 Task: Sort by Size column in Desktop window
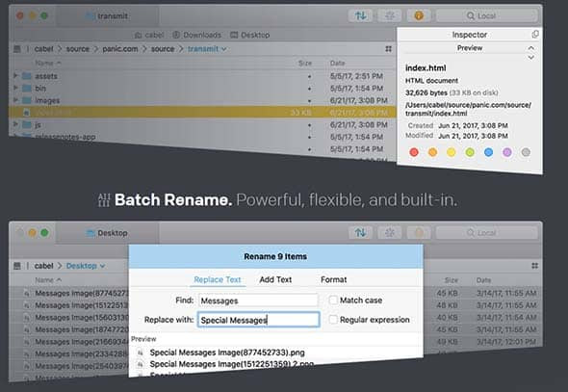pyautogui.click(x=452, y=280)
